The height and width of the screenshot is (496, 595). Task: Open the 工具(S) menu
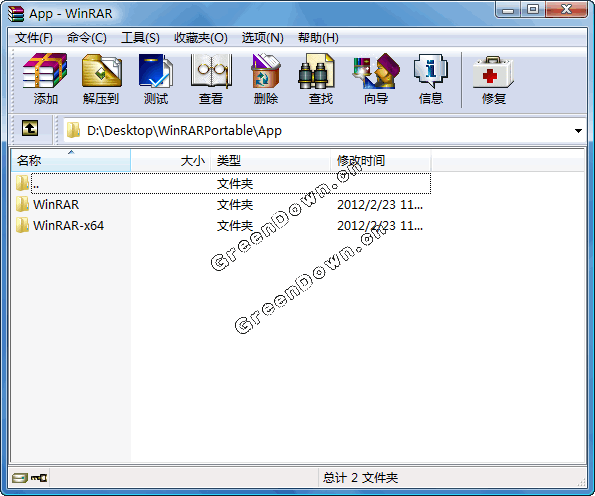[140, 38]
